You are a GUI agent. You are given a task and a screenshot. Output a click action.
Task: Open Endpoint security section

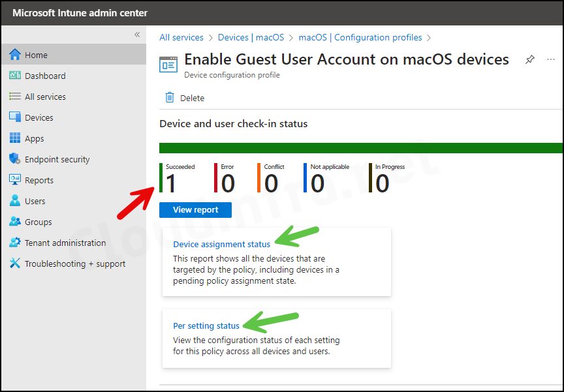74,158
